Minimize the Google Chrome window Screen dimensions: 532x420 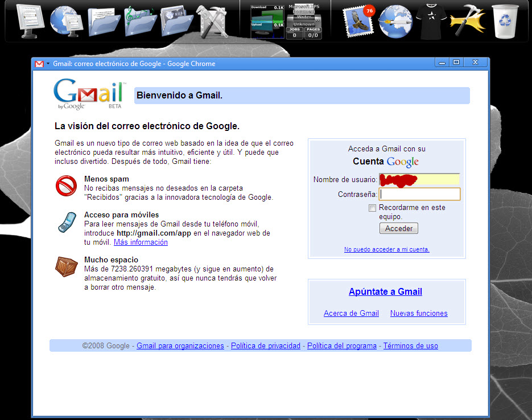coord(442,63)
